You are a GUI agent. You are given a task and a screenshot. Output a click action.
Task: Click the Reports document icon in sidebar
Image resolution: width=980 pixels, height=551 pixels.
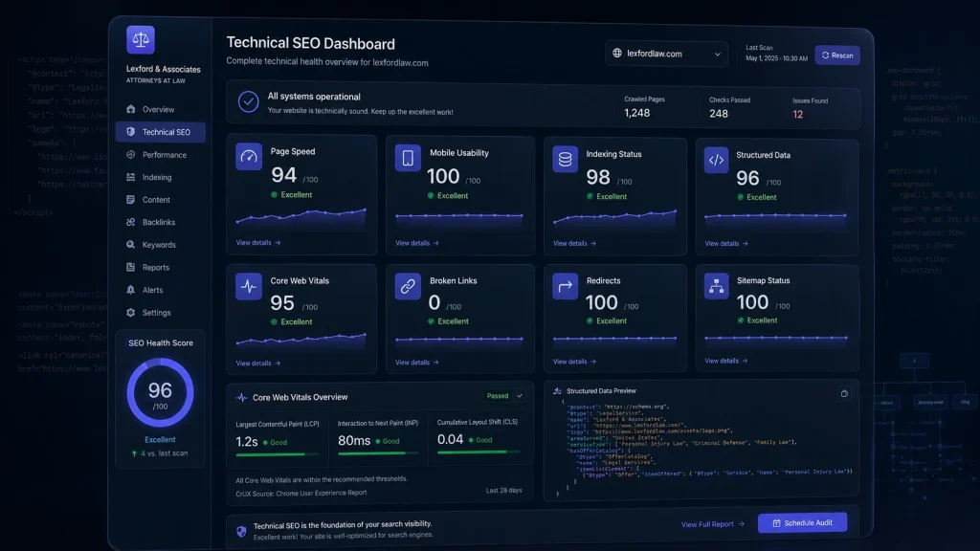130,267
